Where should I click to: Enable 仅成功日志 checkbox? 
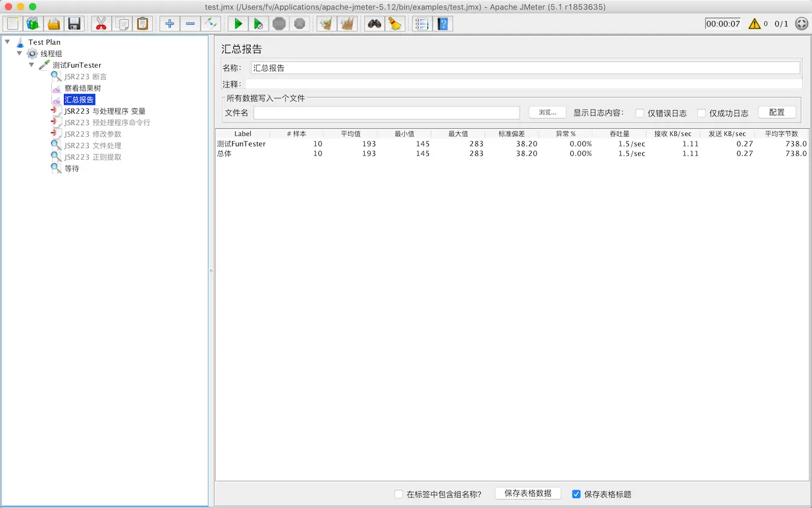tap(701, 113)
